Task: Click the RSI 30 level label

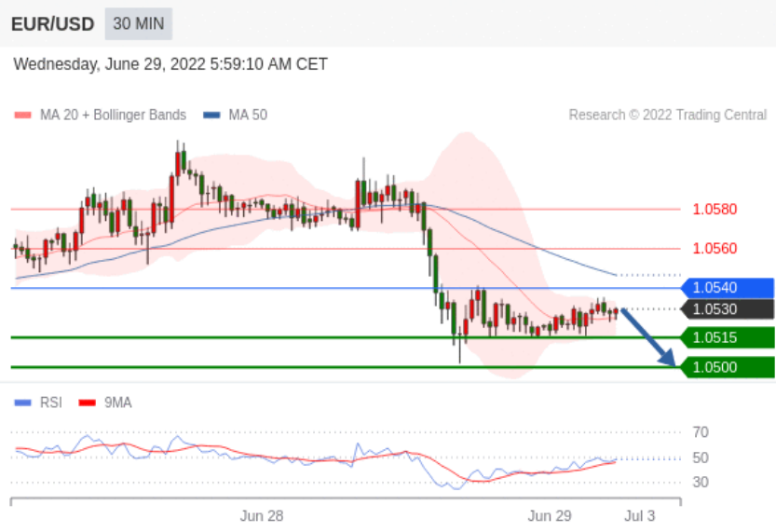Action: click(x=701, y=482)
